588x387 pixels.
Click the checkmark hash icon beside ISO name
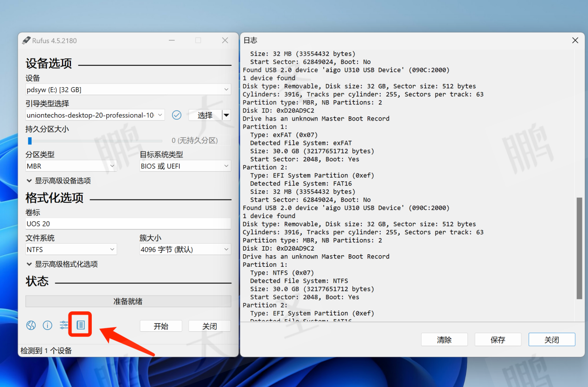[177, 115]
